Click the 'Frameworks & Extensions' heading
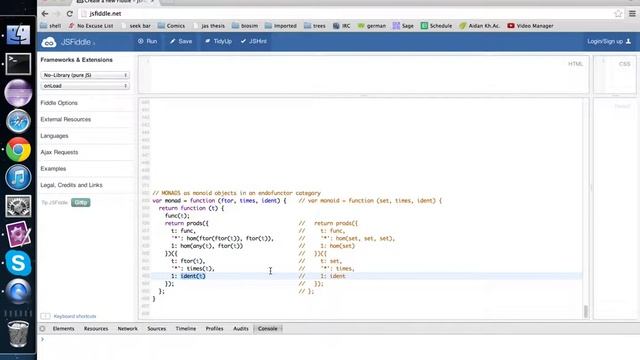Screen dimensions: 640x360 pyautogui.click(x=76, y=60)
